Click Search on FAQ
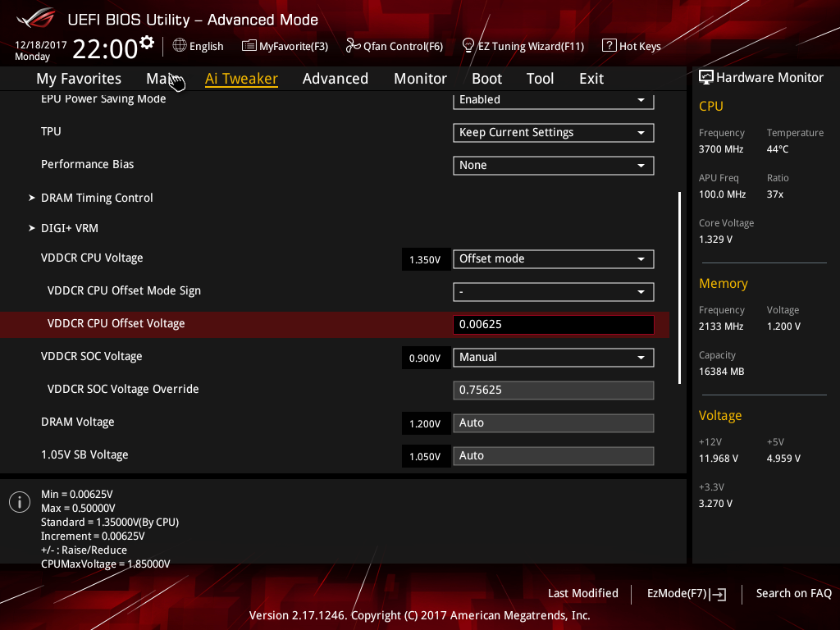Viewport: 840px width, 630px height. [x=793, y=593]
